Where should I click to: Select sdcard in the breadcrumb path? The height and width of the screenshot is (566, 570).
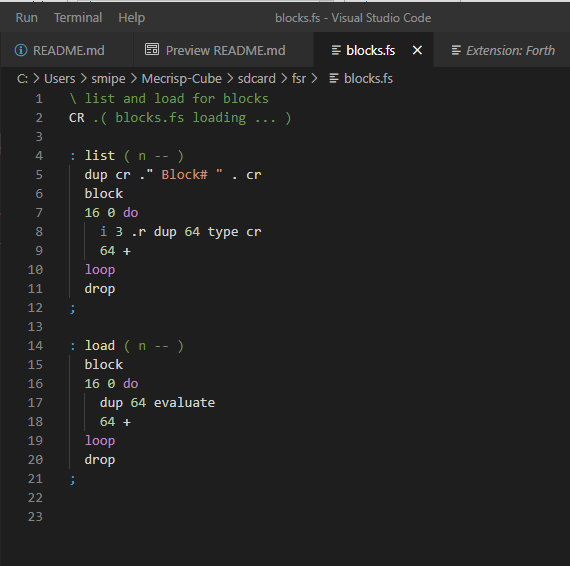click(x=257, y=79)
